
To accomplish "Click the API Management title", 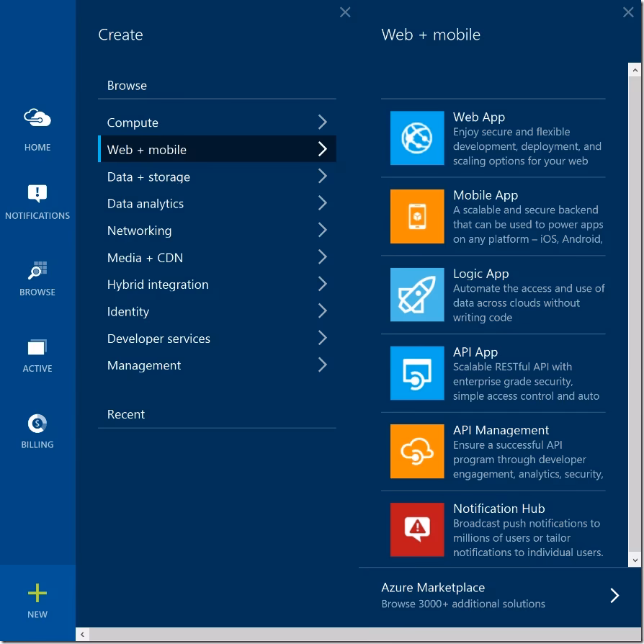I will click(x=501, y=430).
